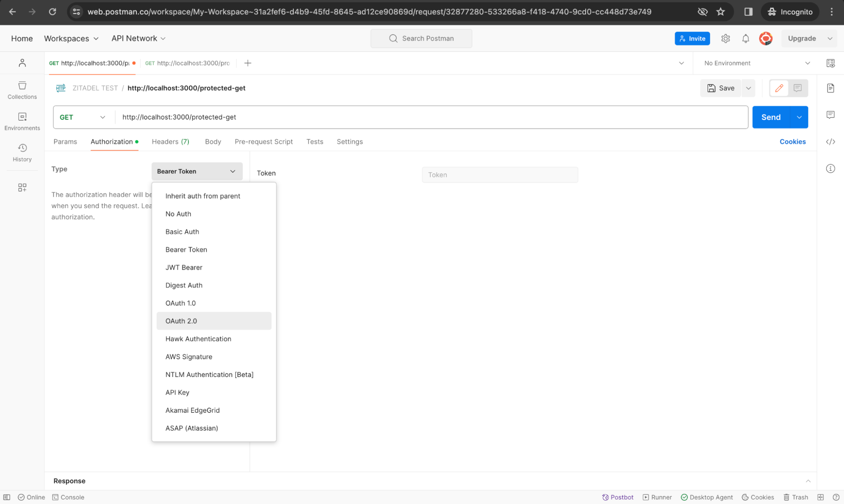844x504 pixels.
Task: Click the Invite button
Action: pyautogui.click(x=692, y=38)
